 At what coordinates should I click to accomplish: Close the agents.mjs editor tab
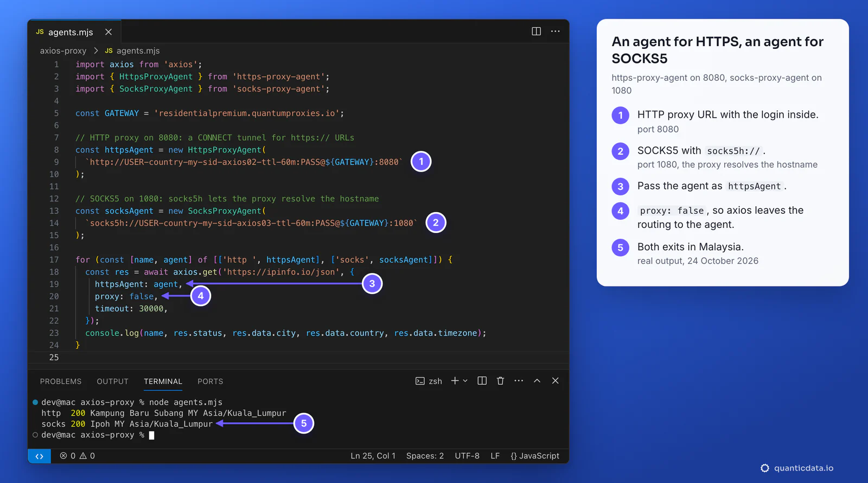pyautogui.click(x=108, y=32)
